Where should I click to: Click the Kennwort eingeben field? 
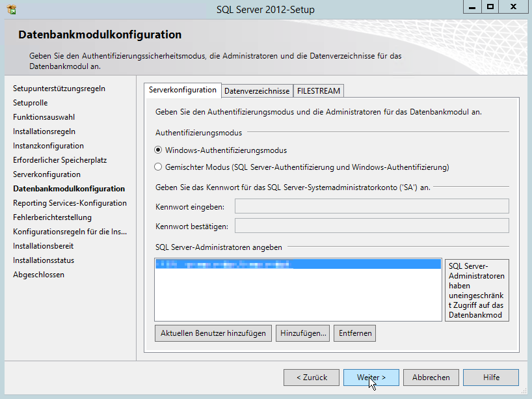pyautogui.click(x=371, y=206)
